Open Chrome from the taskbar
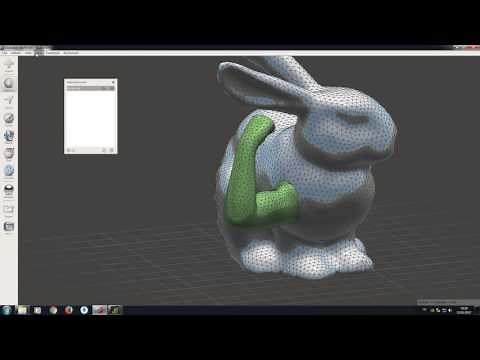 pos(53,310)
